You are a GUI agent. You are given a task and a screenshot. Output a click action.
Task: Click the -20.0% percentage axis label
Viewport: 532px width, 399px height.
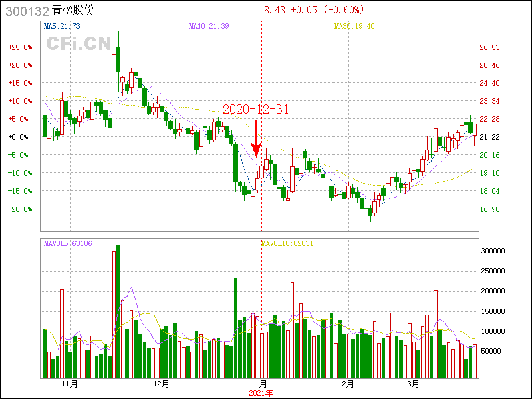20,209
